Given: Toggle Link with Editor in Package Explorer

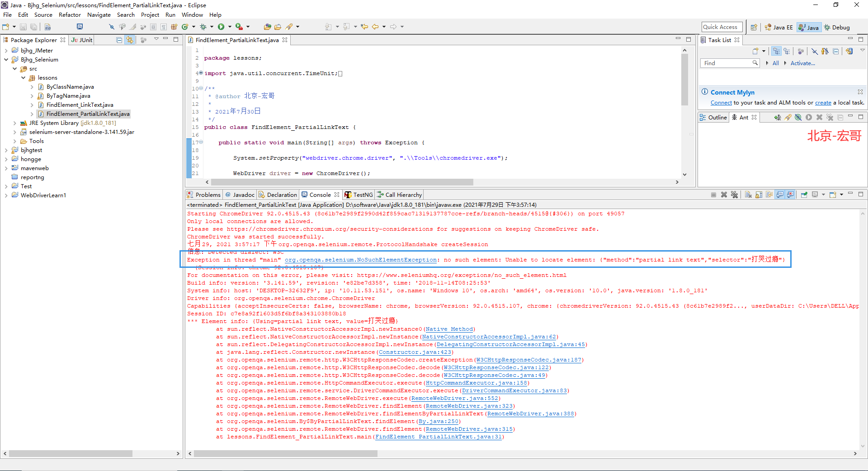Looking at the screenshot, I should 130,40.
